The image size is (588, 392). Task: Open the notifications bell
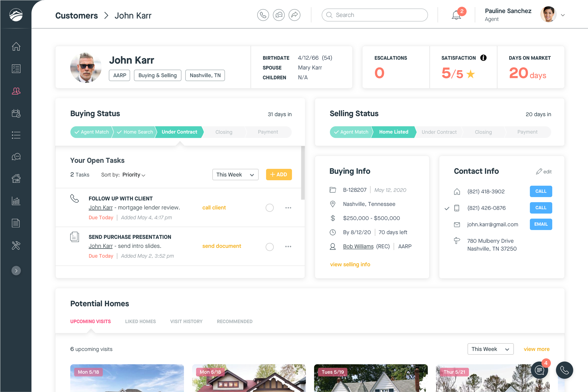click(x=456, y=15)
